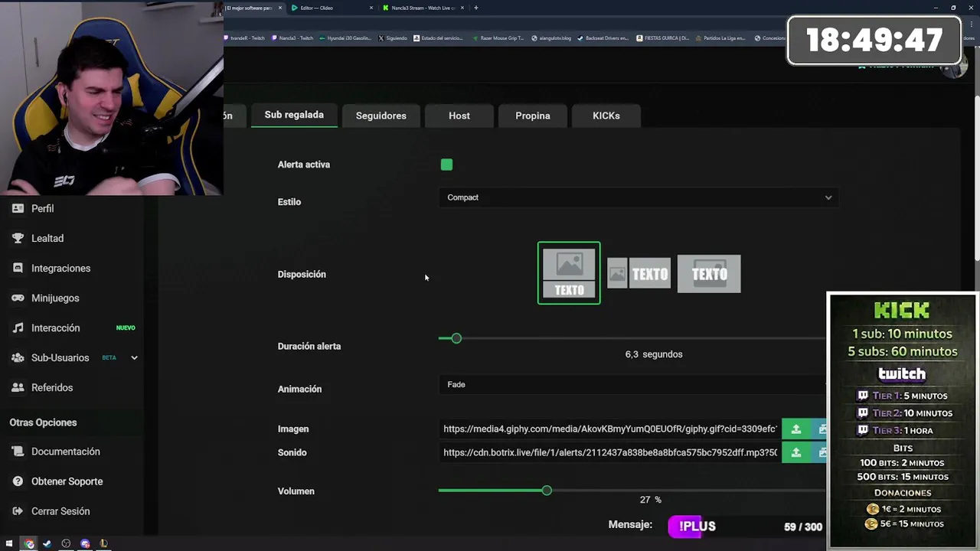Click the Duración alerta slider handle
Screen dimensions: 980x551
pyautogui.click(x=456, y=338)
